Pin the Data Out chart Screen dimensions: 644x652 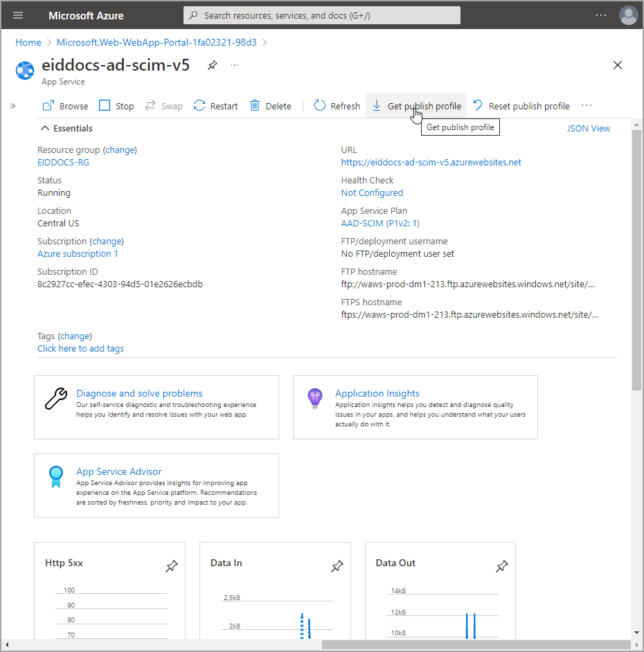click(x=502, y=567)
